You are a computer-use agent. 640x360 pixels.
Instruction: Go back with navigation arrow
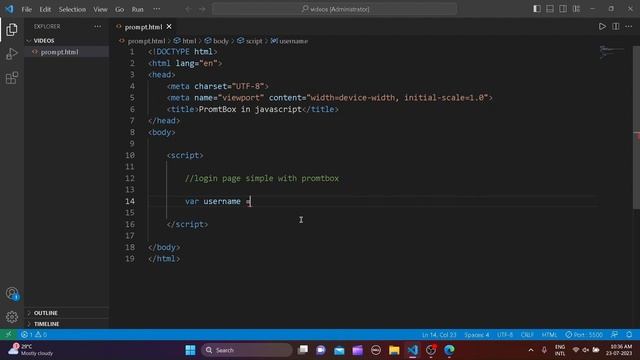pos(188,9)
